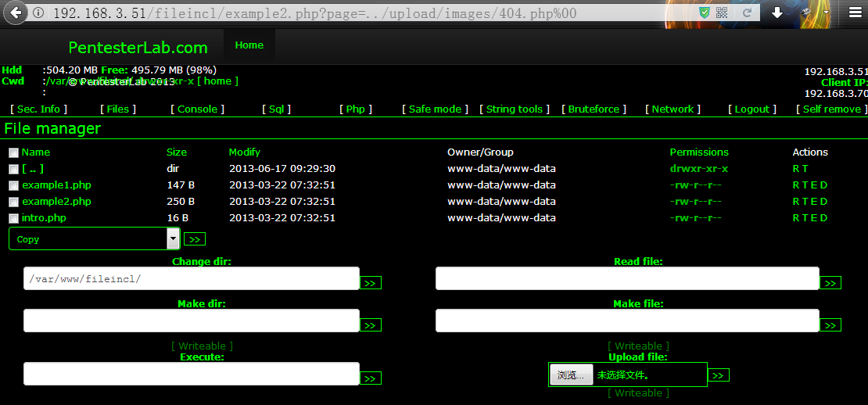The image size is (868, 405).
Task: Click the >> button next to Execute field
Action: 371,378
